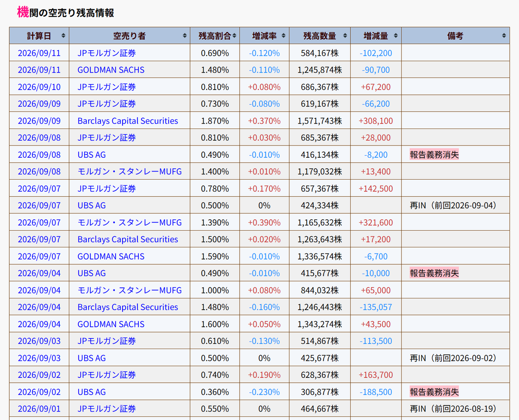
Task: Select note 再IN（前回2026-08-19）
Action: pyautogui.click(x=453, y=409)
